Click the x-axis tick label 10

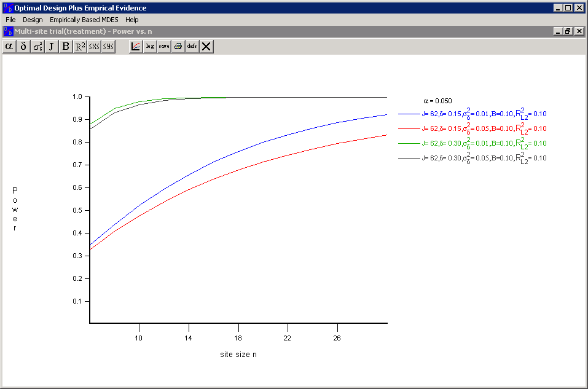138,338
